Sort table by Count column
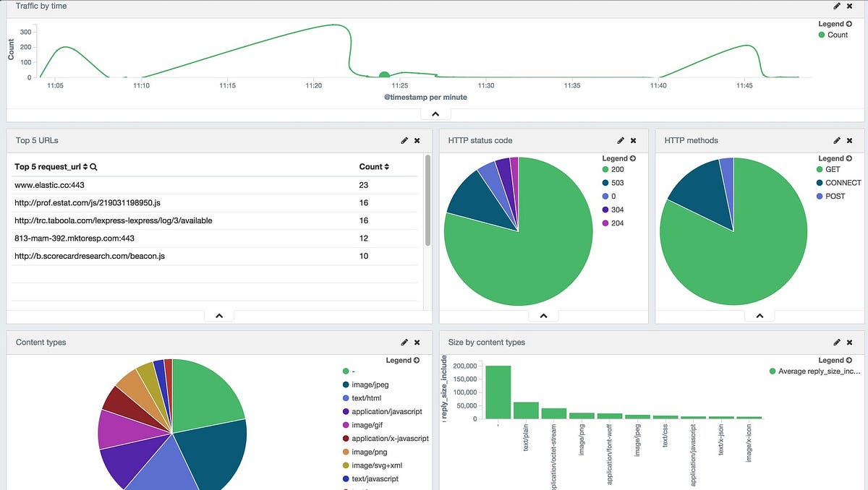 tap(374, 167)
